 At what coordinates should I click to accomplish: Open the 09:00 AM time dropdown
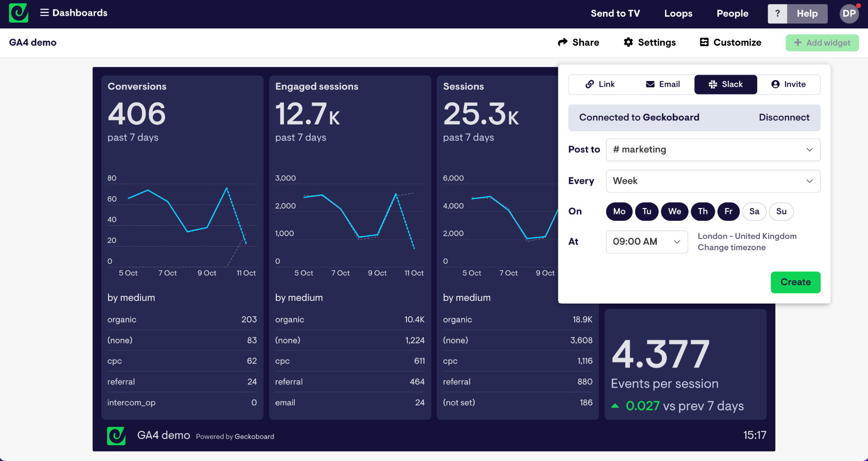click(646, 242)
